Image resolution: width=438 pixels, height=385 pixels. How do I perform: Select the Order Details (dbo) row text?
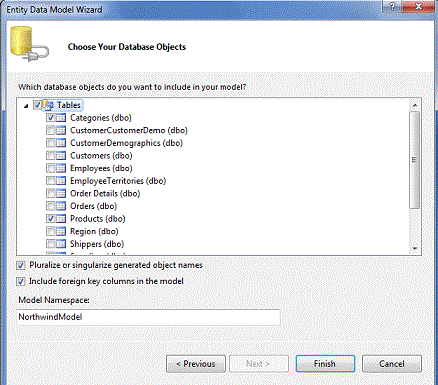click(105, 194)
